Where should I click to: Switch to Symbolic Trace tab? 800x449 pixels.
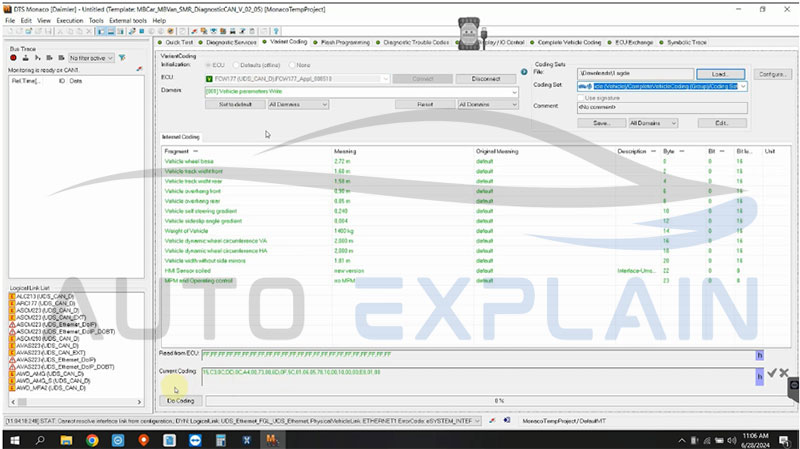point(683,42)
